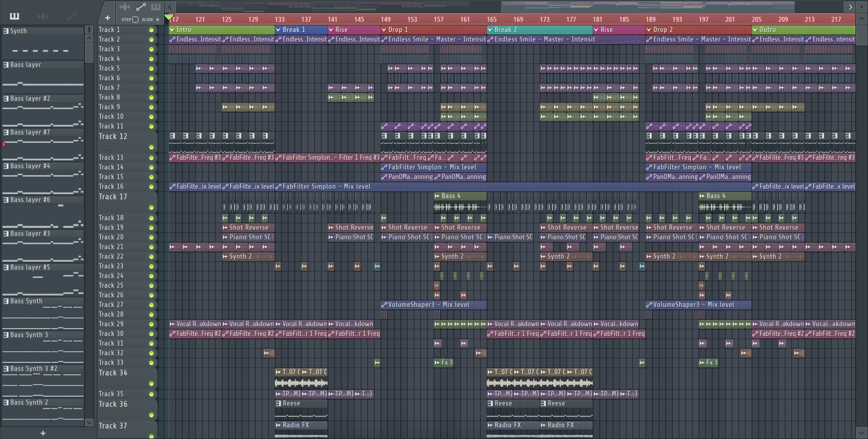The height and width of the screenshot is (439, 868).
Task: Click first automation node icon on Track 11 Drop 1
Action: tap(384, 126)
